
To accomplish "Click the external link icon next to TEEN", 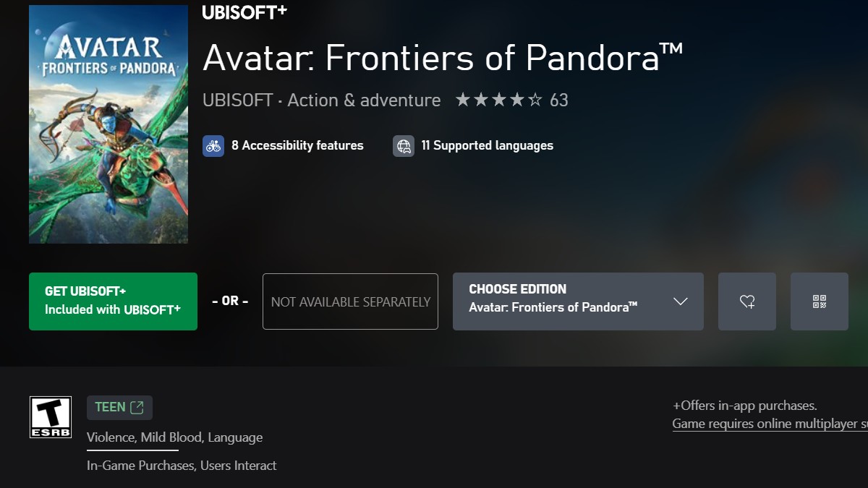I will tap(137, 406).
